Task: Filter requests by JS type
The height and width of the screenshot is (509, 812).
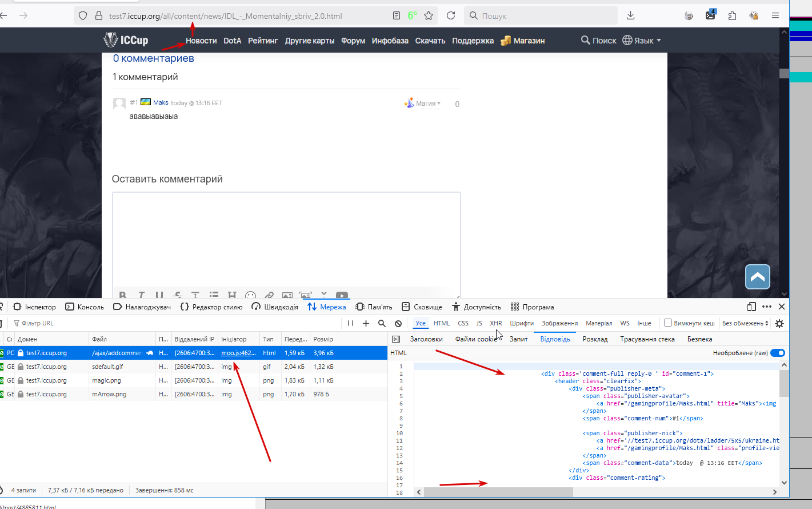Action: [479, 323]
